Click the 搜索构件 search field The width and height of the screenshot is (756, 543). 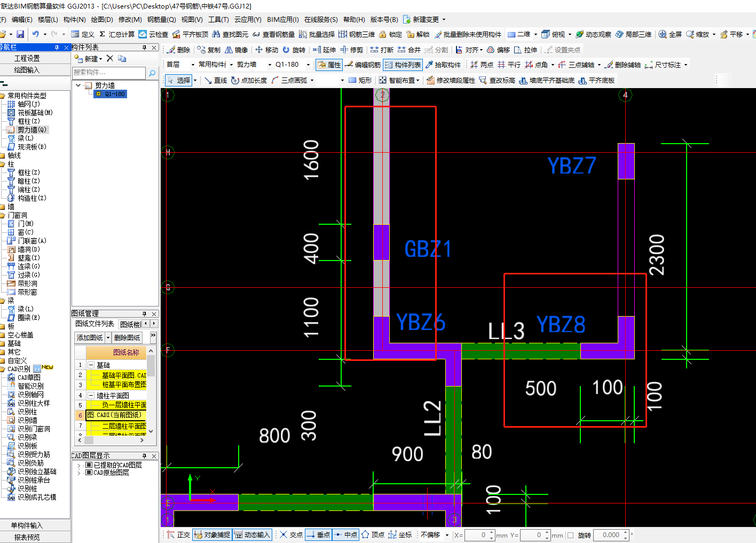click(x=109, y=73)
